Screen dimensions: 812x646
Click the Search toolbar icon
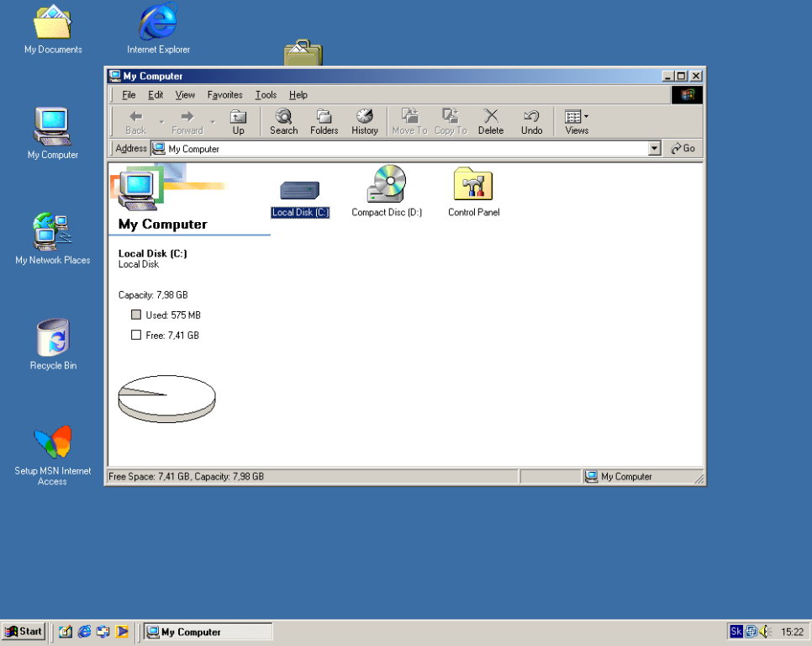[x=283, y=121]
